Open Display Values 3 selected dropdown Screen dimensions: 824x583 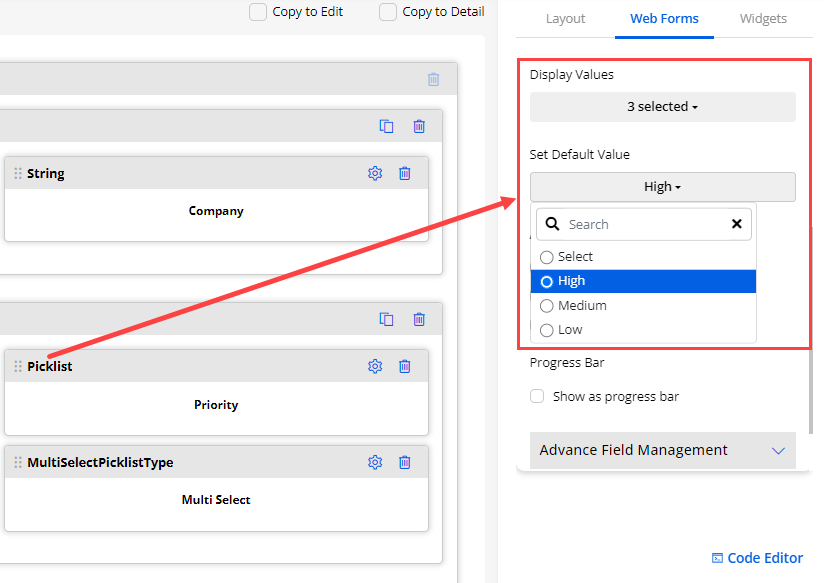coord(662,107)
